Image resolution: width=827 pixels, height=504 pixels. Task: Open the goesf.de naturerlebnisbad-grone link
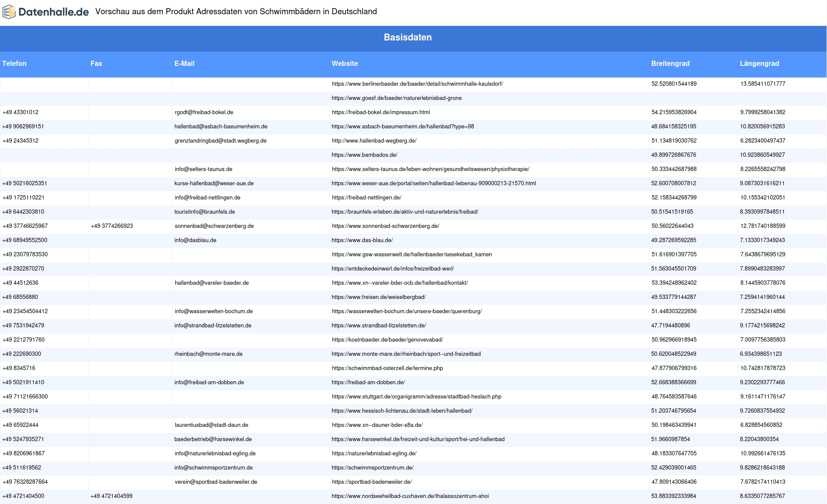(x=397, y=98)
